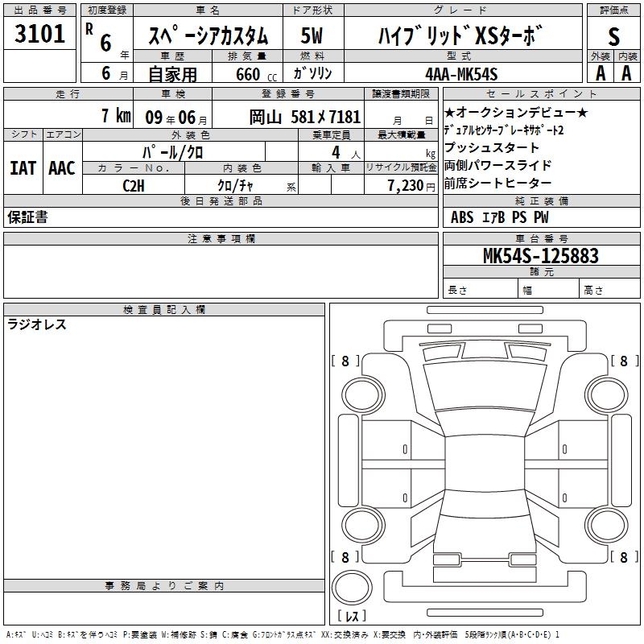This screenshot has width=644, height=644.
Task: Click the 7 km mileage field
Action: point(68,114)
